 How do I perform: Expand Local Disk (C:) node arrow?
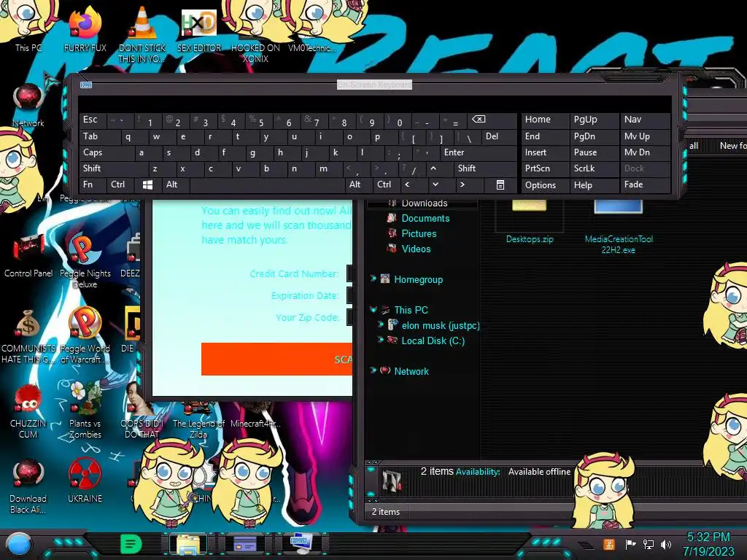click(380, 340)
